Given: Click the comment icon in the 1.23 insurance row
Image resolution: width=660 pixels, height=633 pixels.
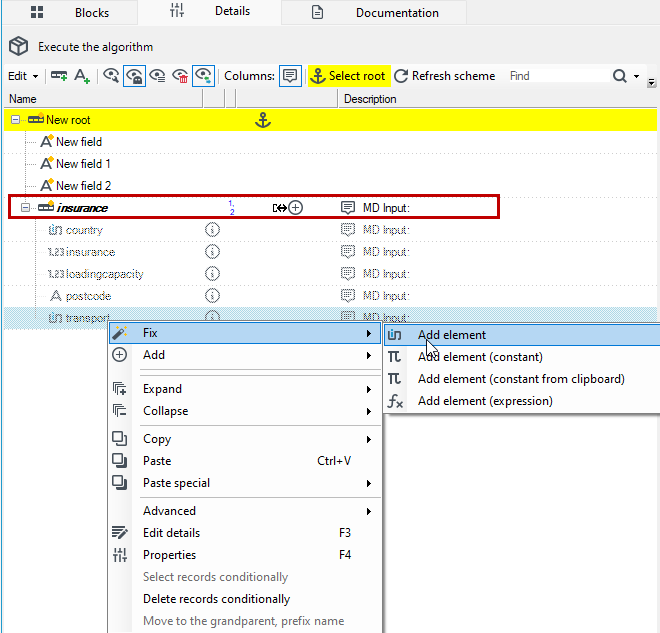Looking at the screenshot, I should [x=348, y=252].
